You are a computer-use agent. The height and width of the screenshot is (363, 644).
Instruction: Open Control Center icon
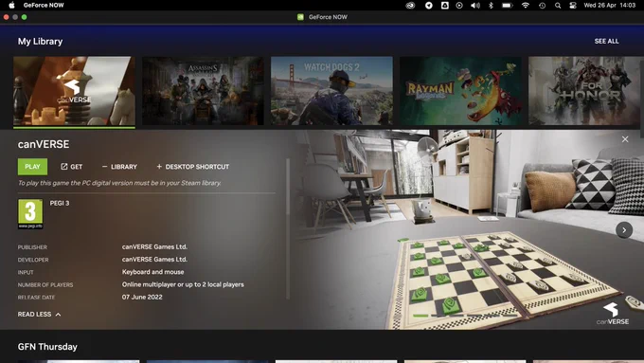click(x=573, y=6)
